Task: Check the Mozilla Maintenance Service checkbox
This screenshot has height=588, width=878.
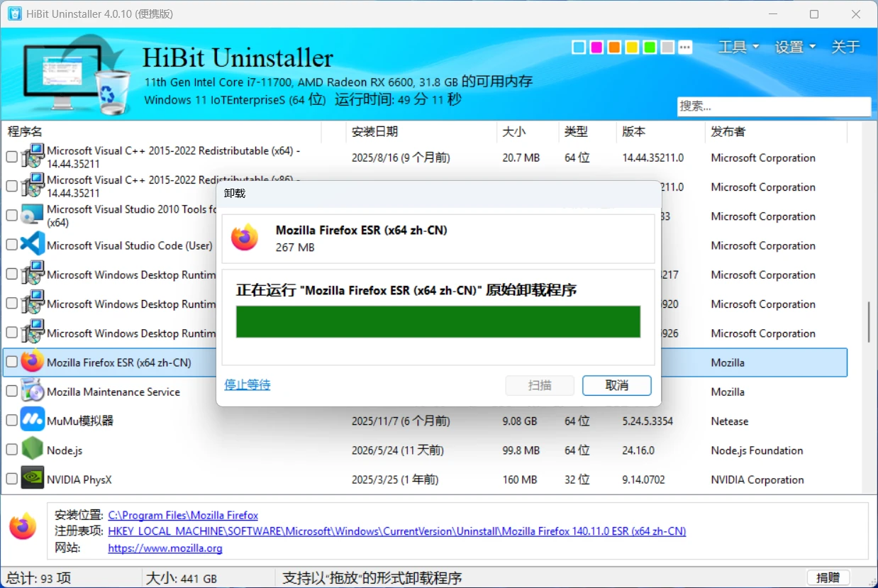Action: 11,391
